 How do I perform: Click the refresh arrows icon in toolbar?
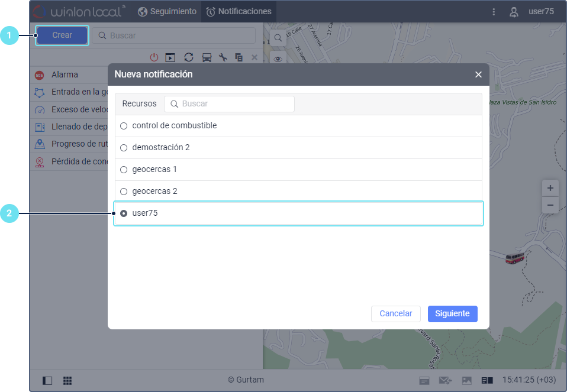click(x=189, y=57)
